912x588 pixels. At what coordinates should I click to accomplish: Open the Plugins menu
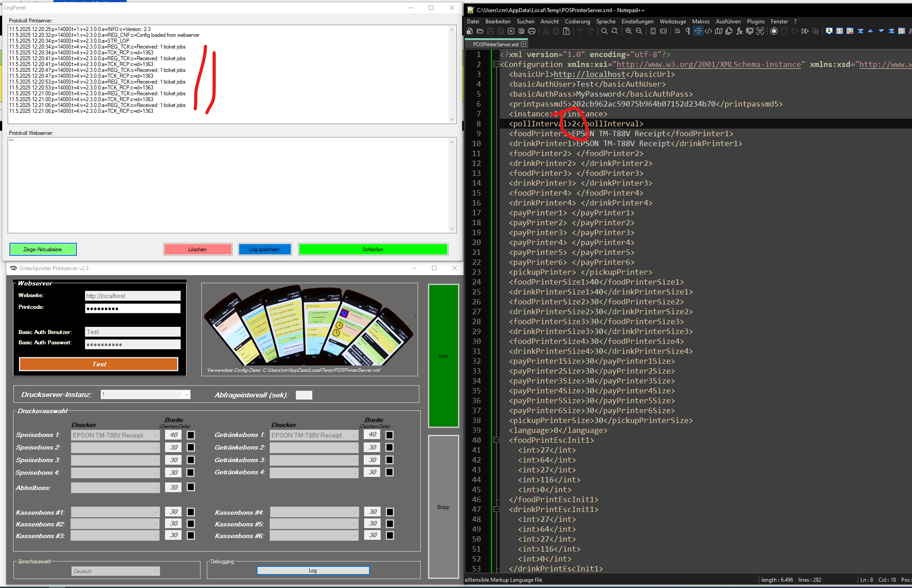point(755,21)
